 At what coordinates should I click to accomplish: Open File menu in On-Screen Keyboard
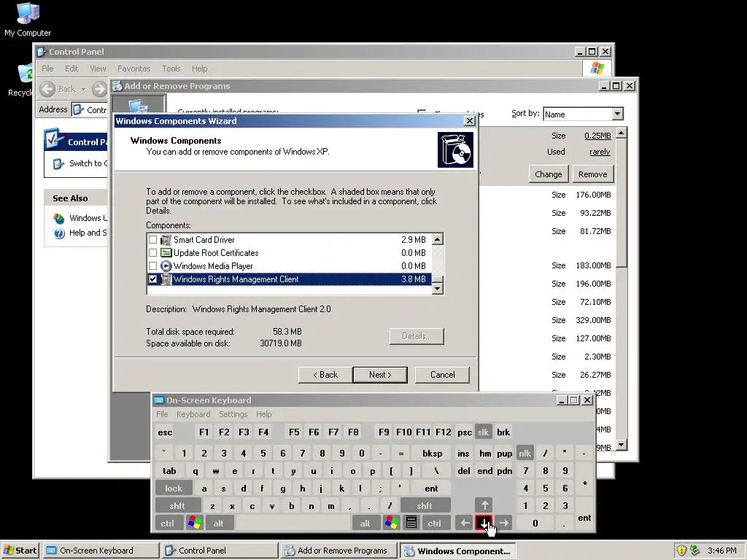163,414
